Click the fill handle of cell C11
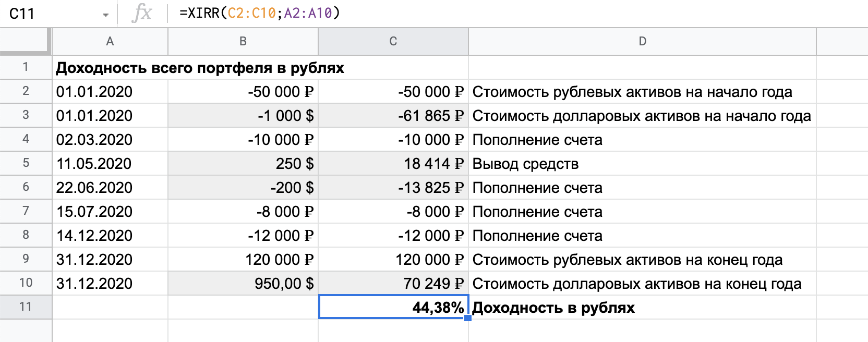 coord(468,318)
